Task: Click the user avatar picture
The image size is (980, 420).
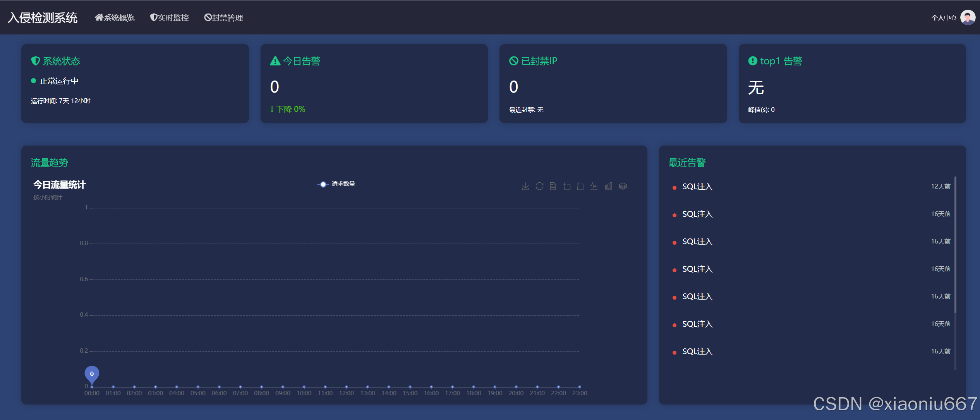Action: tap(968, 17)
